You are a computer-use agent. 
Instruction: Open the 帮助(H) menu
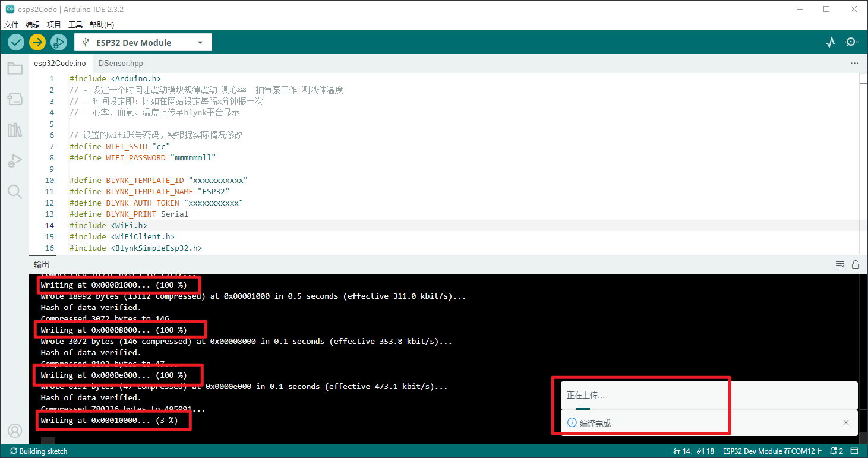(102, 25)
